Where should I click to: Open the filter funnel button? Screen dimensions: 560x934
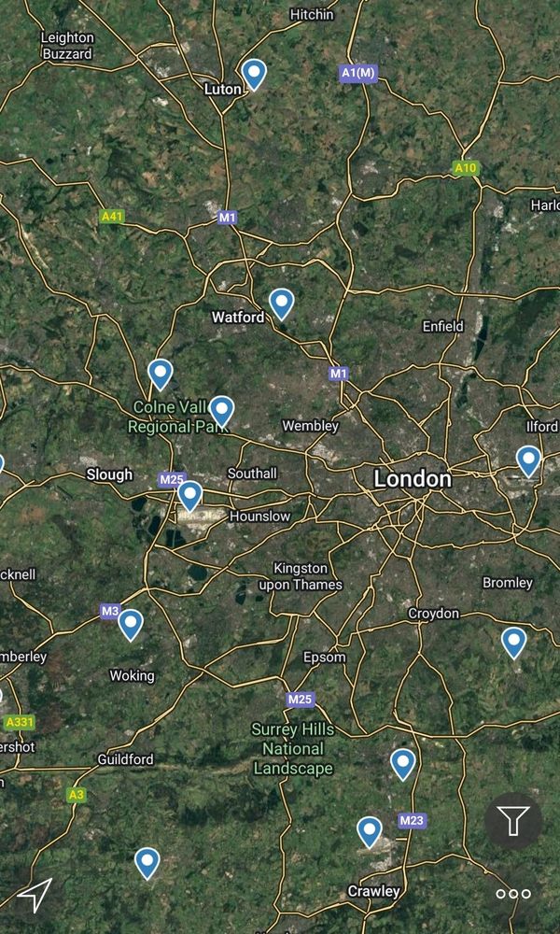click(x=513, y=821)
